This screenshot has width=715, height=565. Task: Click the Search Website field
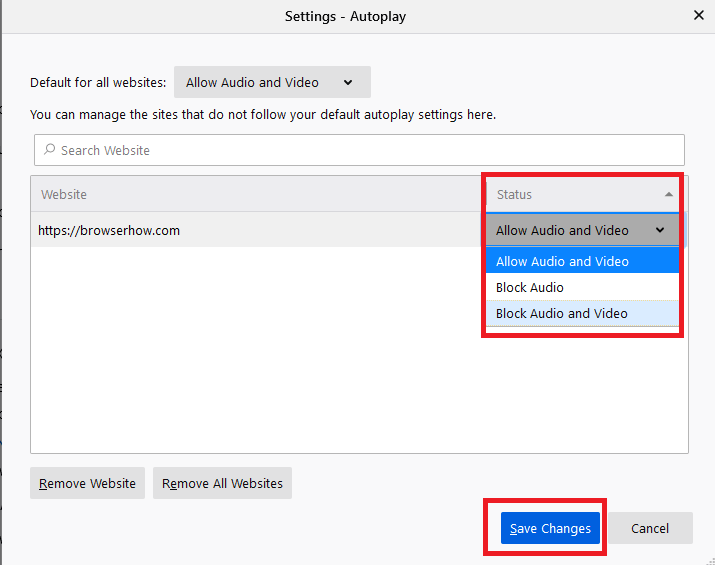359,150
